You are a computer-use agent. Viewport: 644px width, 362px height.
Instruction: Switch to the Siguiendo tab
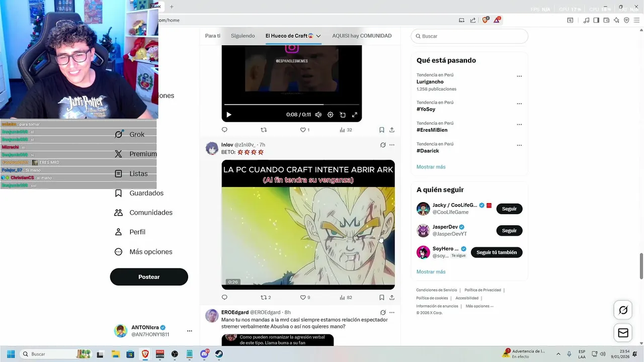[243, 36]
